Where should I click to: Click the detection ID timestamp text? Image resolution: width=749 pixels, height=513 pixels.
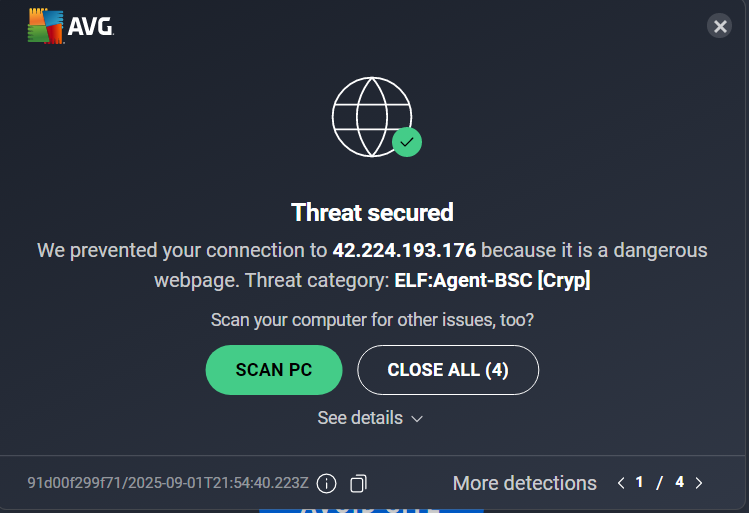click(168, 483)
